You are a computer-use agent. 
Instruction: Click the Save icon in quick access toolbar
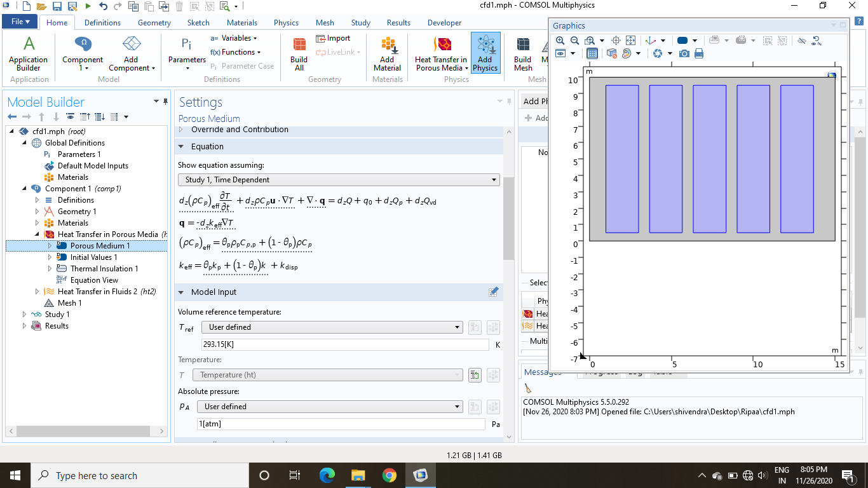(57, 6)
